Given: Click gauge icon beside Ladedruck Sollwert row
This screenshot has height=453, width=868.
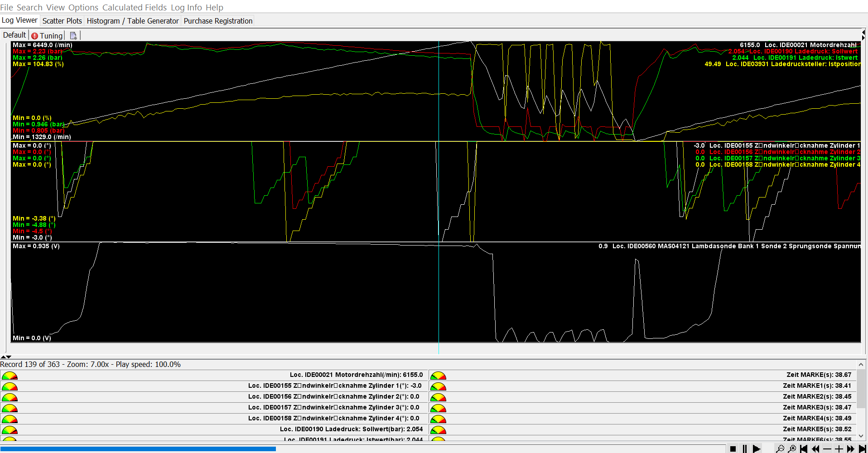Looking at the screenshot, I should tap(10, 430).
